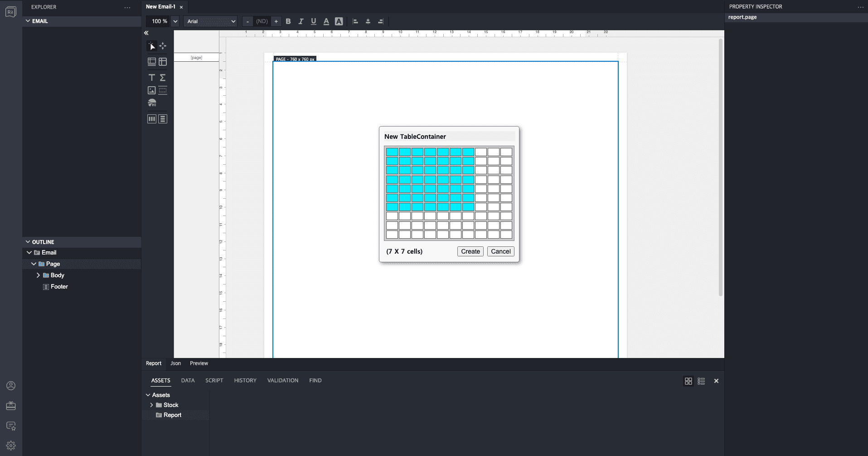Choose the Text element tool

click(x=152, y=78)
